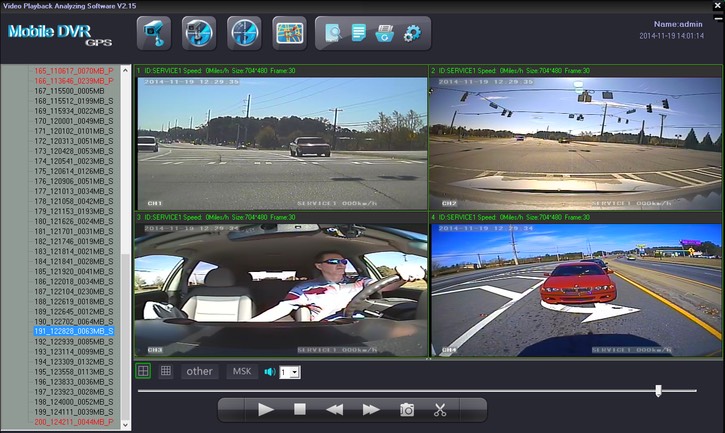Click the blue document list icon
Screen dimensions: 725x433
point(359,34)
